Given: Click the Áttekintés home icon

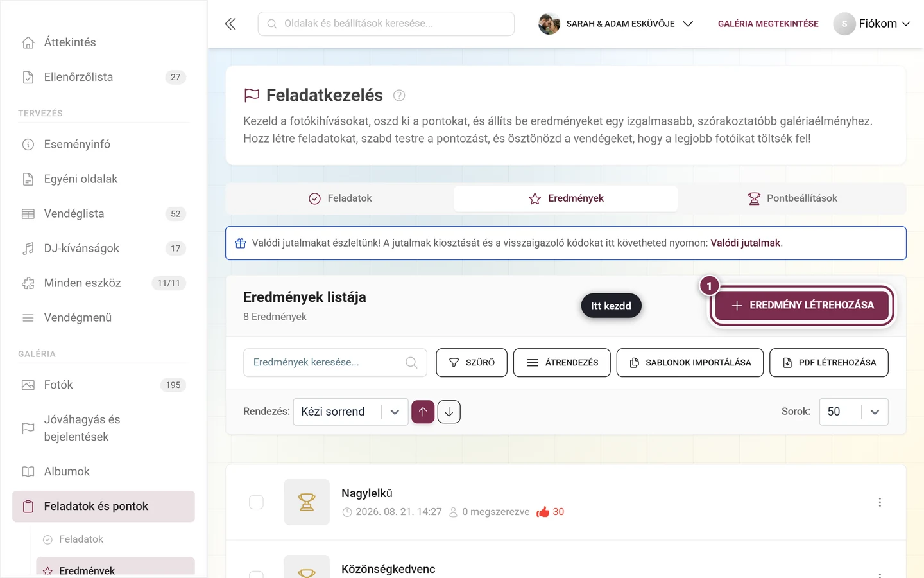Looking at the screenshot, I should coord(28,42).
